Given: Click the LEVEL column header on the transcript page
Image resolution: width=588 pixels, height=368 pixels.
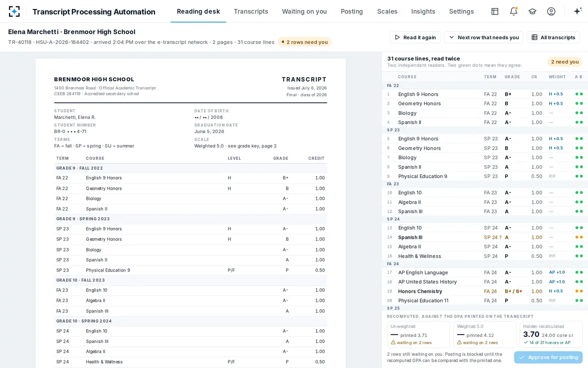Looking at the screenshot, I should pyautogui.click(x=234, y=158).
